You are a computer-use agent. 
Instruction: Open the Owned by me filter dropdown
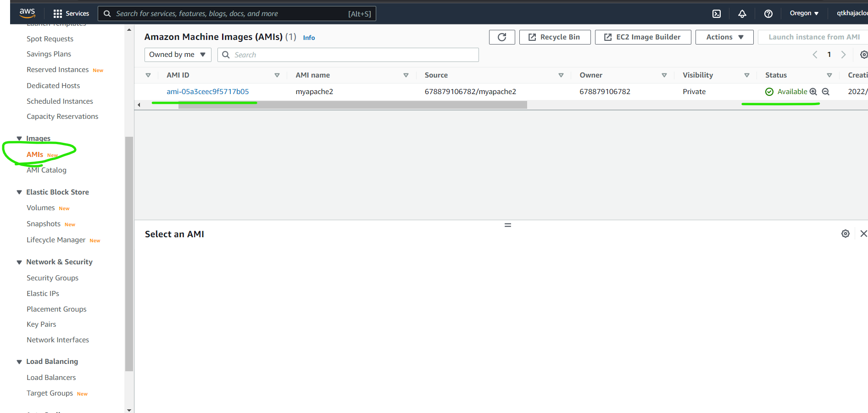tap(178, 55)
